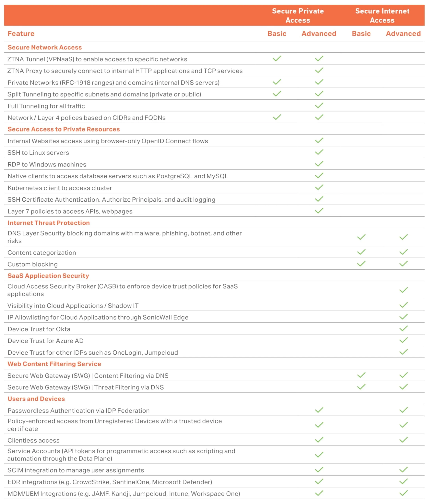Click the Users and Devices section heading

click(x=36, y=399)
